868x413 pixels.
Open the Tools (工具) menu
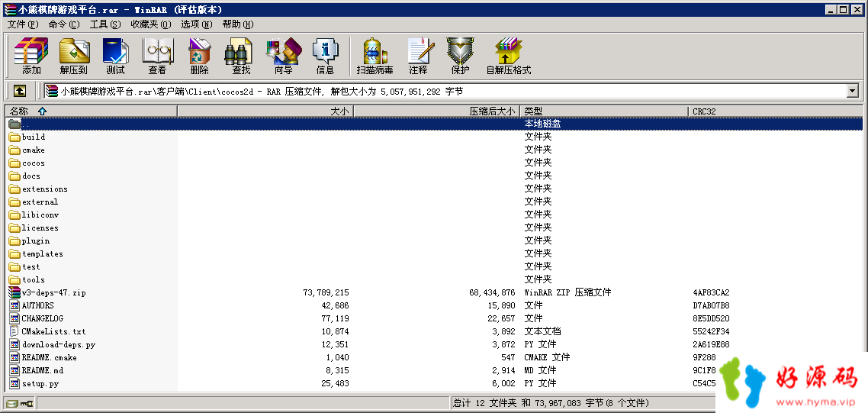pyautogui.click(x=105, y=24)
